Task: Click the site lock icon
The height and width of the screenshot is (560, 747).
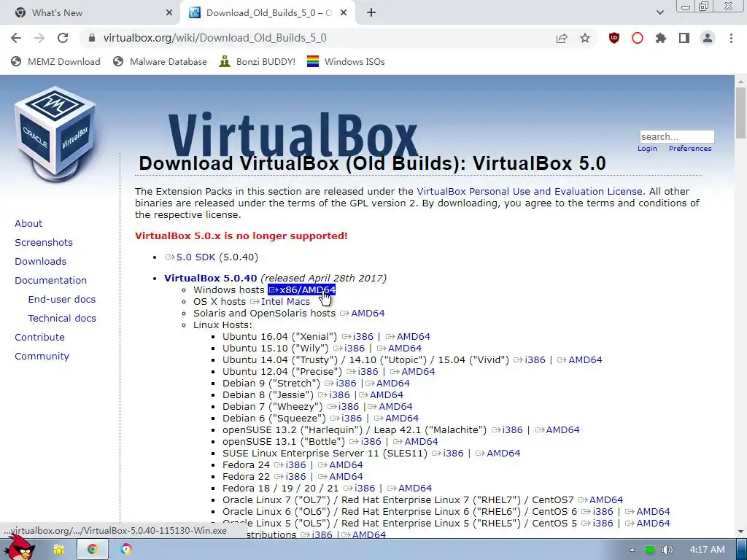Action: point(93,38)
